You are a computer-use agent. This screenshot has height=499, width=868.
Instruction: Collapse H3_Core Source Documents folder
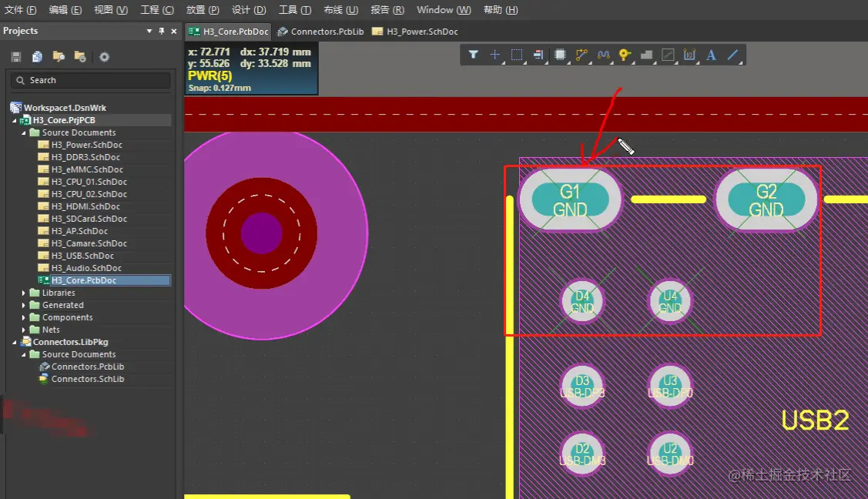pyautogui.click(x=24, y=132)
